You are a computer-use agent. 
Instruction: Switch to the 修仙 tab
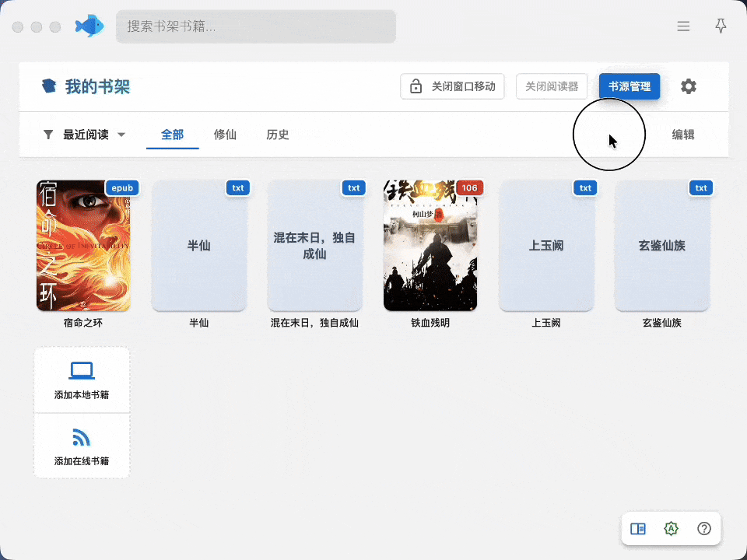tap(225, 135)
